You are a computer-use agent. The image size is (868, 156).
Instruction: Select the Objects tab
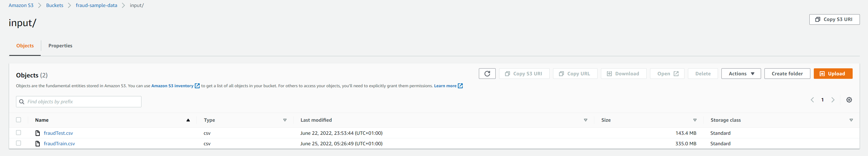[x=25, y=46]
